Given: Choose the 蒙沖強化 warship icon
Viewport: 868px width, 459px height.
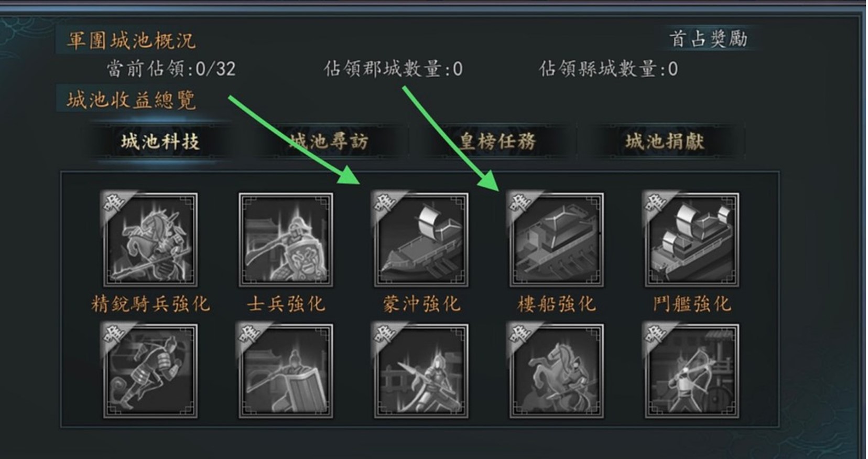Looking at the screenshot, I should (421, 239).
